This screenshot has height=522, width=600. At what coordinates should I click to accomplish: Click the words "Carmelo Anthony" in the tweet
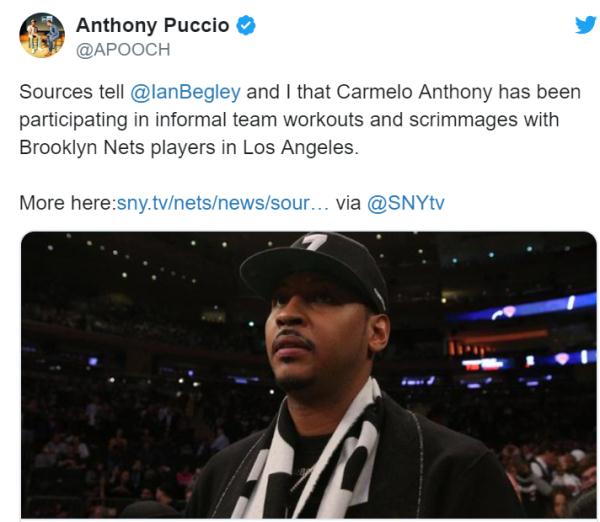414,92
